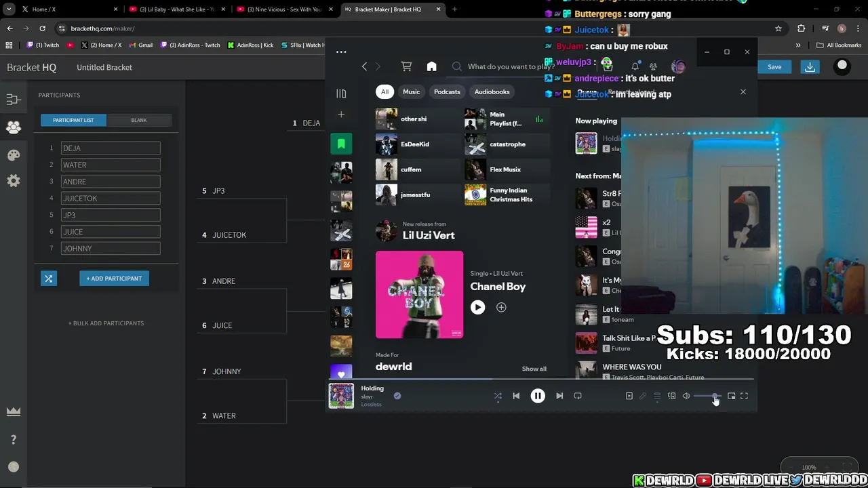Open the help question mark icon
The height and width of the screenshot is (488, 868).
point(14,440)
